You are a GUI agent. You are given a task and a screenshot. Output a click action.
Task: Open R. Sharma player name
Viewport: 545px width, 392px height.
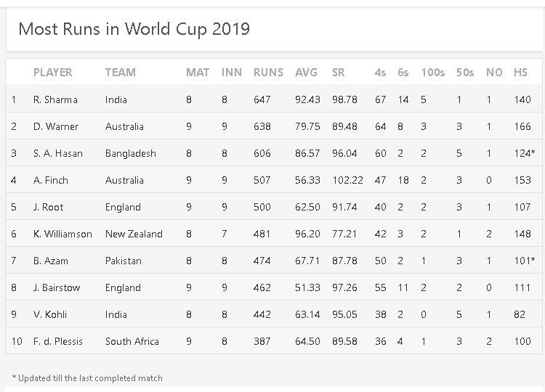tap(55, 99)
